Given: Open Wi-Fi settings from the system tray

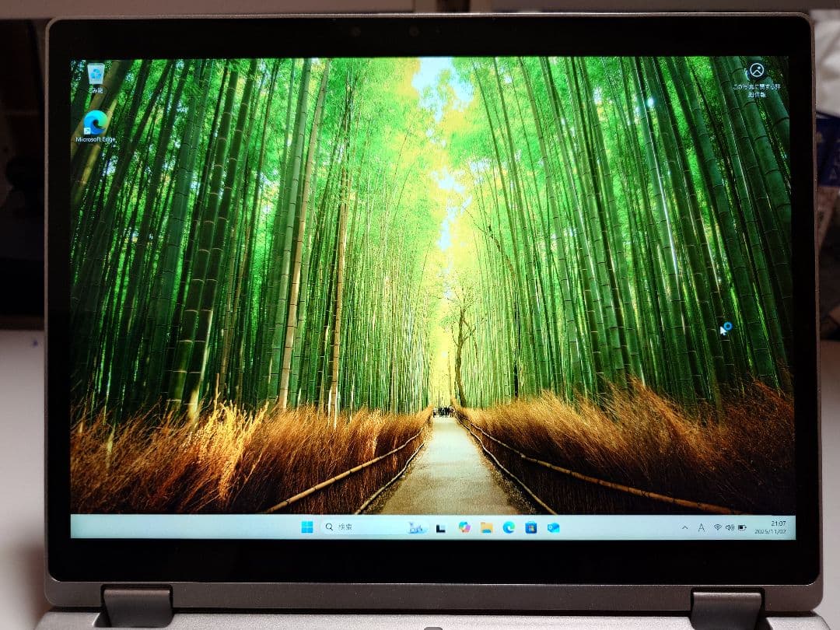Looking at the screenshot, I should click(718, 529).
